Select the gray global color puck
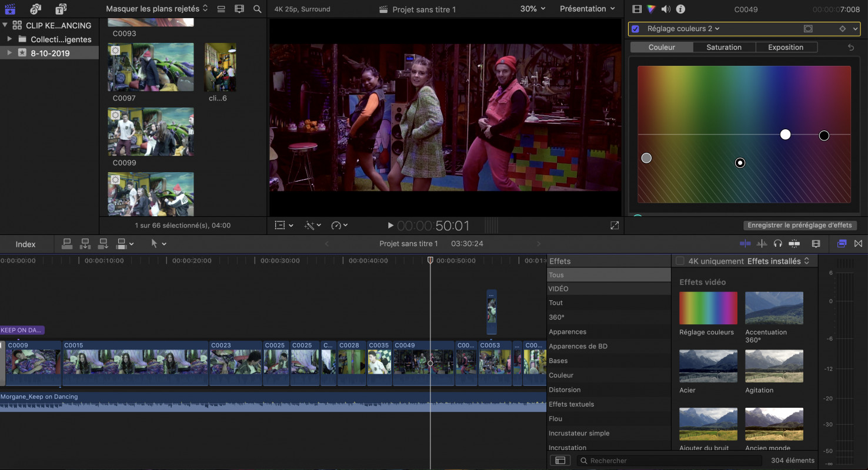Viewport: 868px width, 470px height. [646, 157]
